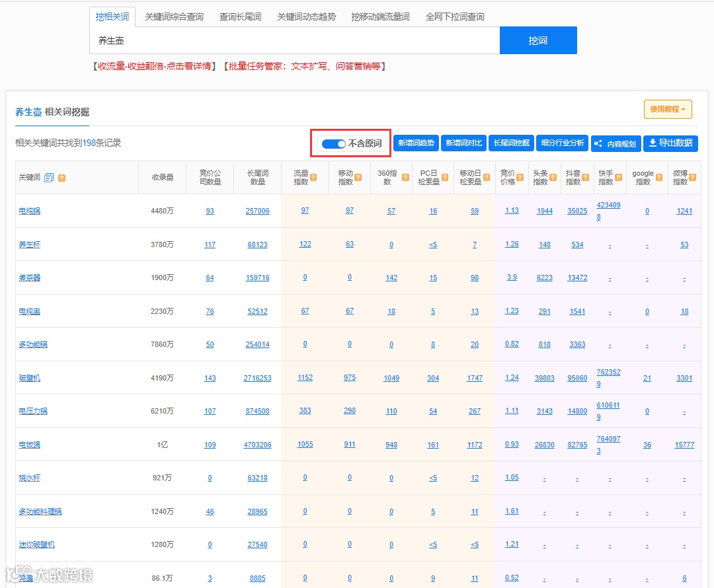Click 4703206 long-tail count for 电饭煲
This screenshot has width=714, height=588.
point(257,445)
